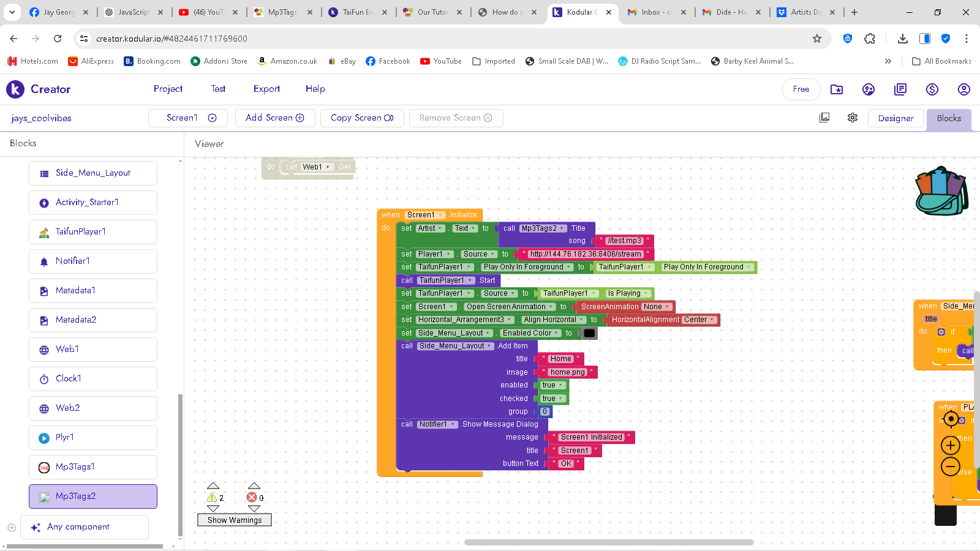The image size is (980, 551).
Task: Open the import project folder icon
Action: 836,89
